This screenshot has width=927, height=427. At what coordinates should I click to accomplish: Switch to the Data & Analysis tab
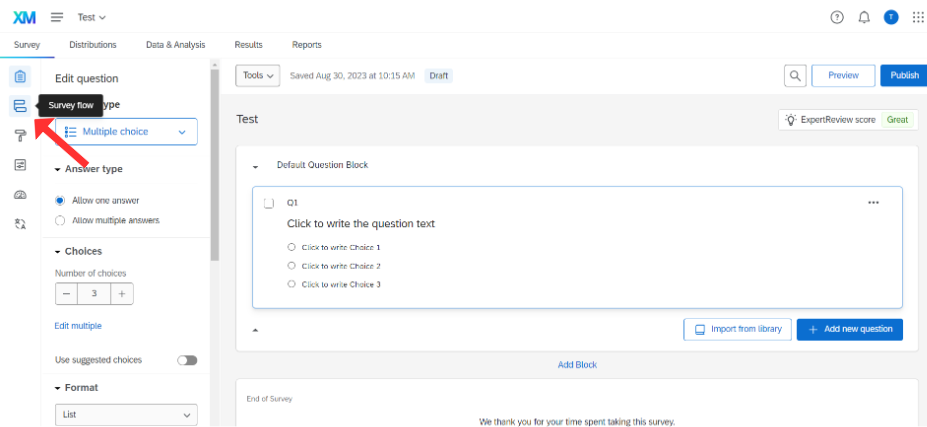[176, 45]
